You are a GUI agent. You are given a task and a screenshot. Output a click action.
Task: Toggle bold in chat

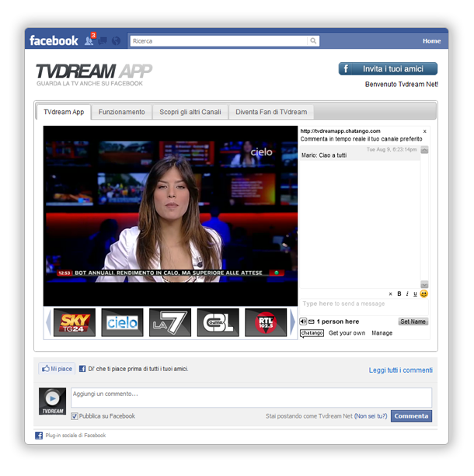(x=399, y=294)
